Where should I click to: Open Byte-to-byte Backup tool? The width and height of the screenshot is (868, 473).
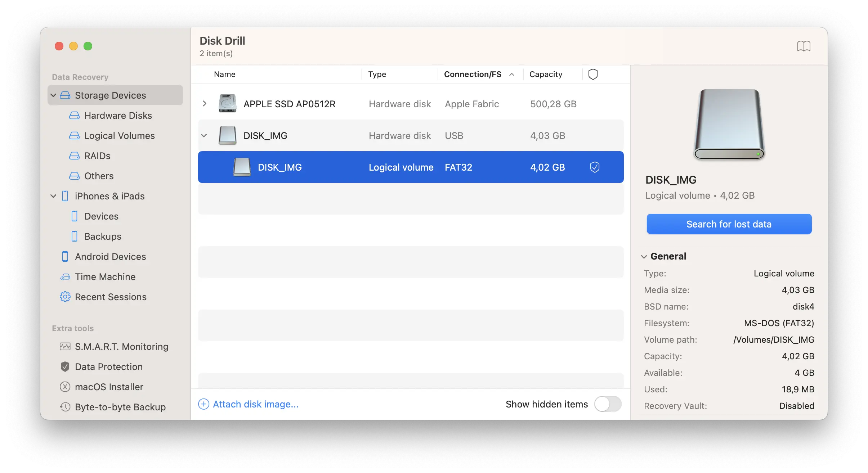coord(120,407)
